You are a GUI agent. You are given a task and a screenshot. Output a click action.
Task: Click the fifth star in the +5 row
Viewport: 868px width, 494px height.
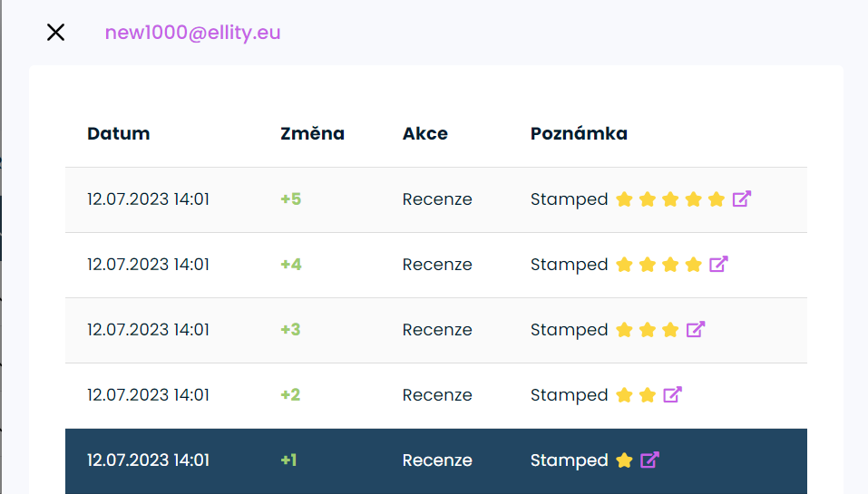[717, 199]
